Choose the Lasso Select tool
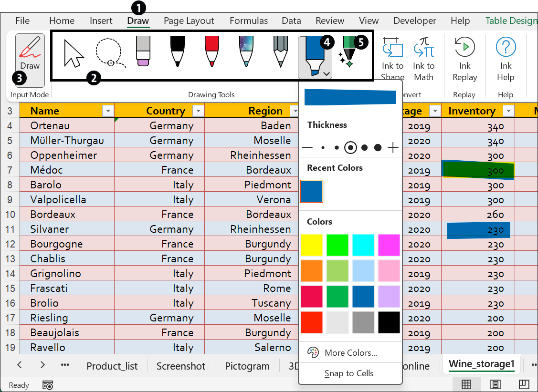This screenshot has height=392, width=538. (110, 53)
